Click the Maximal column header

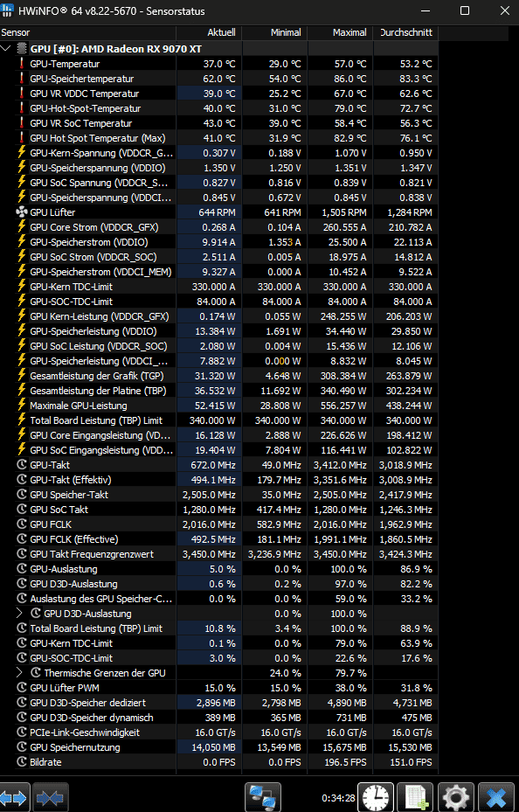tap(341, 32)
